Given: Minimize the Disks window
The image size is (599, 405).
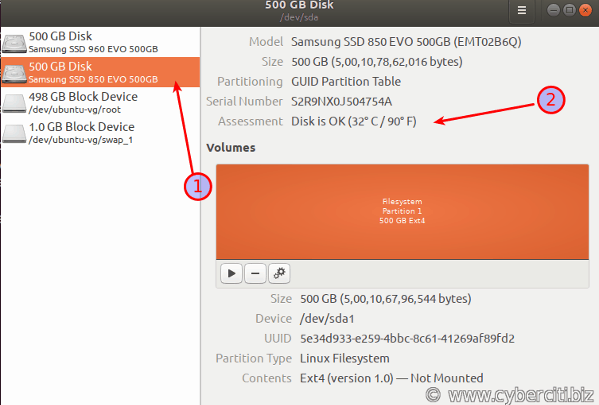Looking at the screenshot, I should pyautogui.click(x=553, y=10).
